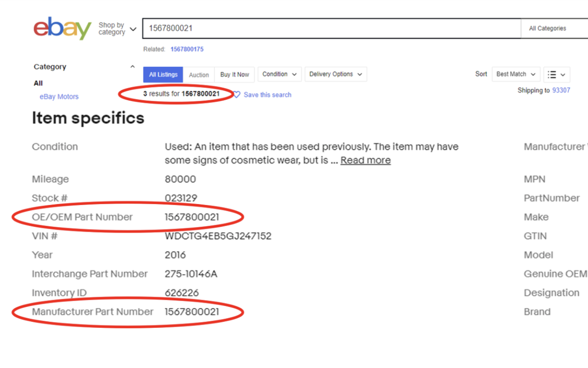Change shipping zip code 93307
Image resolution: width=588 pixels, height=368 pixels.
[561, 90]
